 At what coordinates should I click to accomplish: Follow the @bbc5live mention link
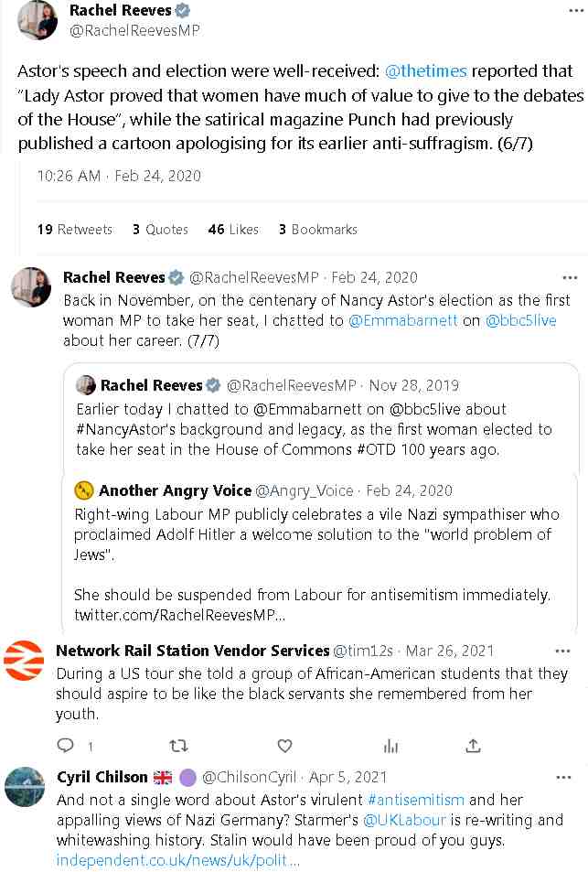click(x=520, y=320)
